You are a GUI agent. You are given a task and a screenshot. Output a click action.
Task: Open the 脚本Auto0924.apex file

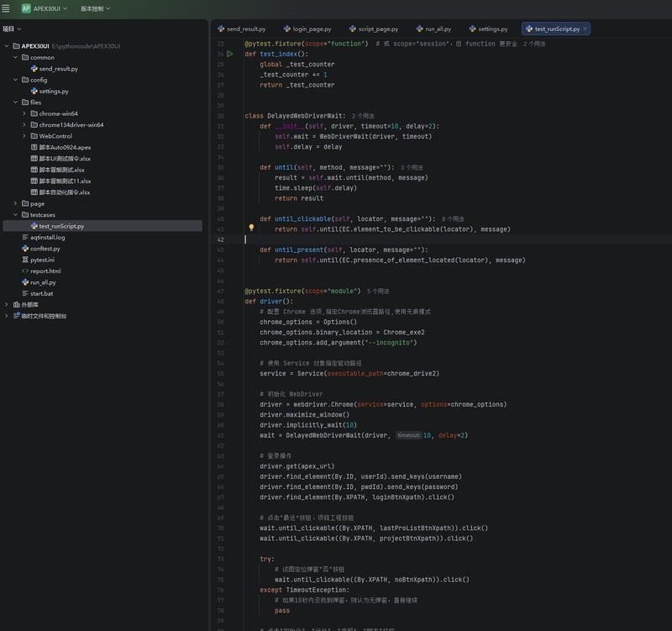click(65, 147)
